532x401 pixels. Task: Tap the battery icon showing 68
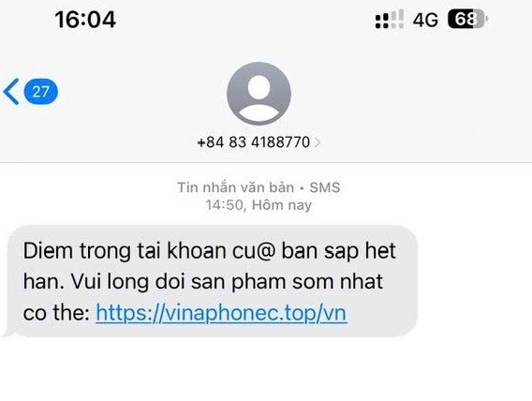tap(468, 19)
